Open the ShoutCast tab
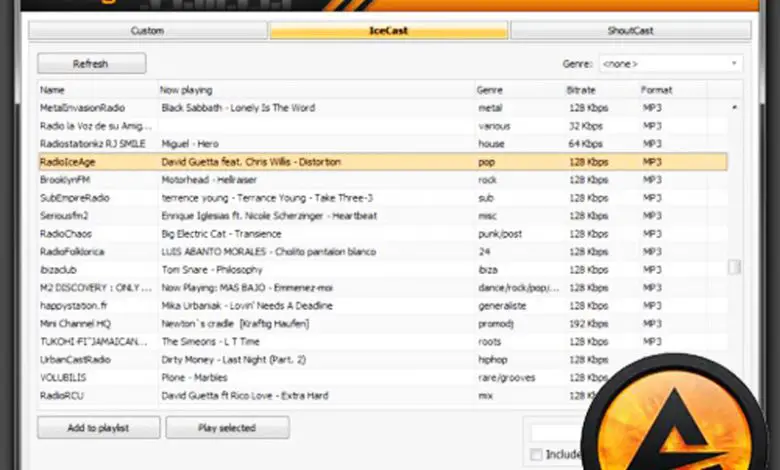This screenshot has width=780, height=470. point(630,30)
